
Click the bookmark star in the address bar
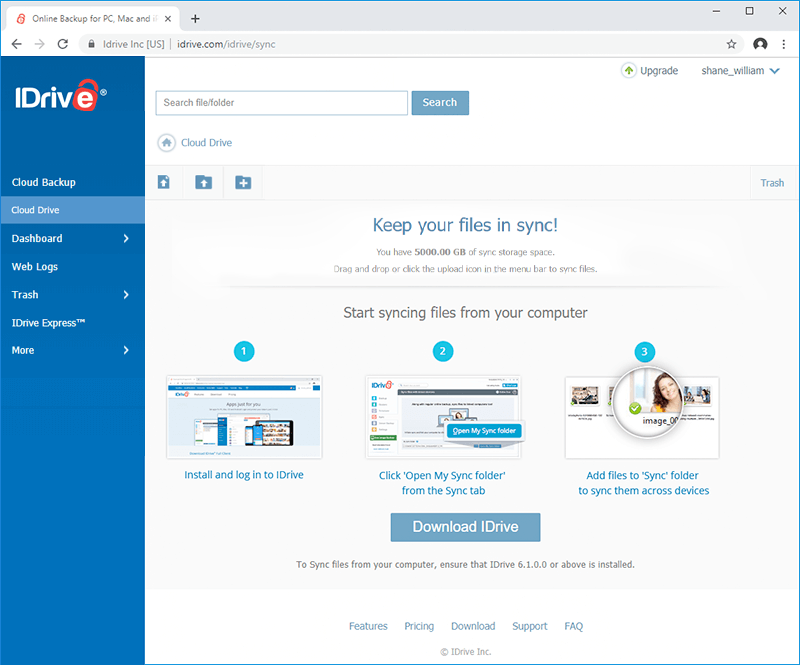tap(732, 44)
